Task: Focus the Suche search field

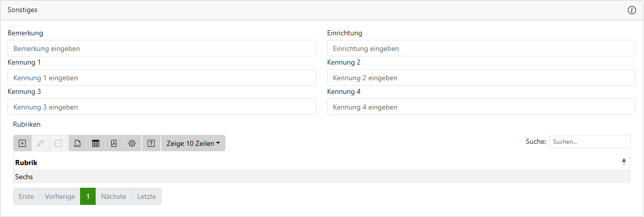Action: [590, 142]
